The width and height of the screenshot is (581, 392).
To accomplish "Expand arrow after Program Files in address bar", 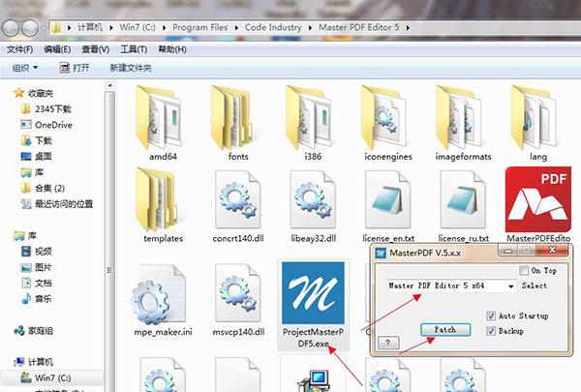I will click(236, 28).
